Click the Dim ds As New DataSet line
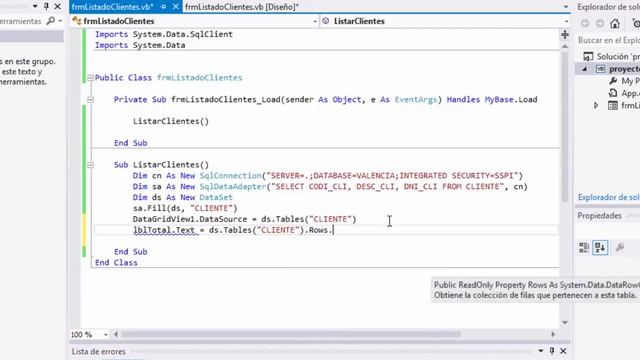Screen dimensions: 640x360 click(x=182, y=198)
